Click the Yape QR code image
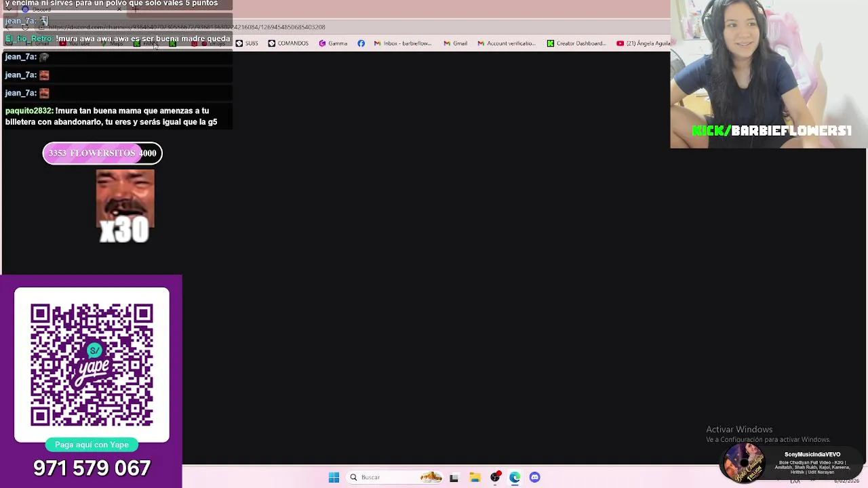Screen dimensions: 868x488 coord(92,365)
